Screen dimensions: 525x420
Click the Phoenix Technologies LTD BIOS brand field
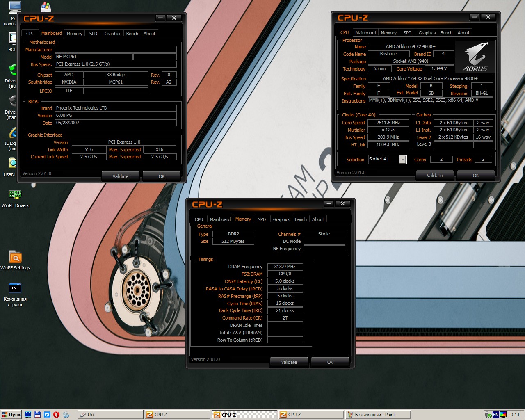click(x=116, y=108)
